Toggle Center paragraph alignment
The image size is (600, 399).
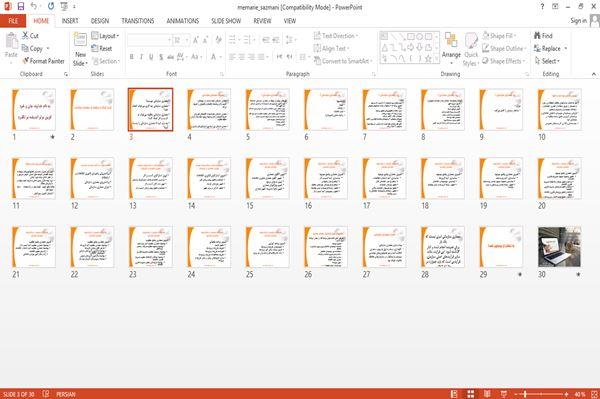click(x=241, y=57)
